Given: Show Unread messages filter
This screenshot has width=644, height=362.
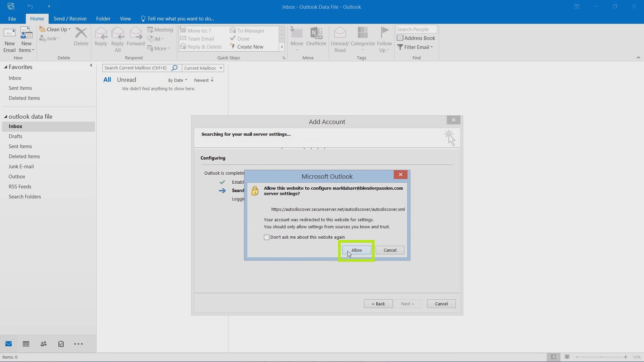Looking at the screenshot, I should 126,80.
